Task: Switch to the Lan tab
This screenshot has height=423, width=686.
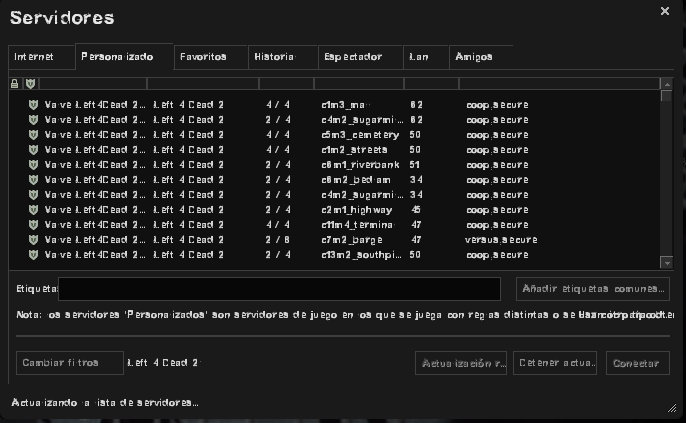Action: (426, 57)
